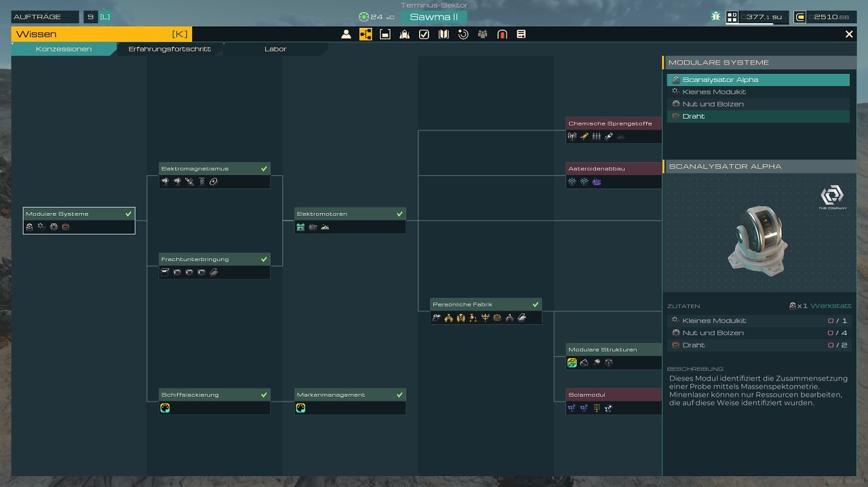This screenshot has width=868, height=487.
Task: Switch to the Konzessionen tab
Action: point(64,49)
